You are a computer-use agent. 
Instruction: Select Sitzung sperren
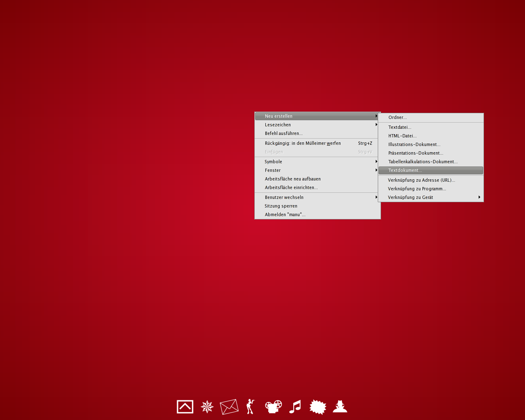[x=317, y=206]
